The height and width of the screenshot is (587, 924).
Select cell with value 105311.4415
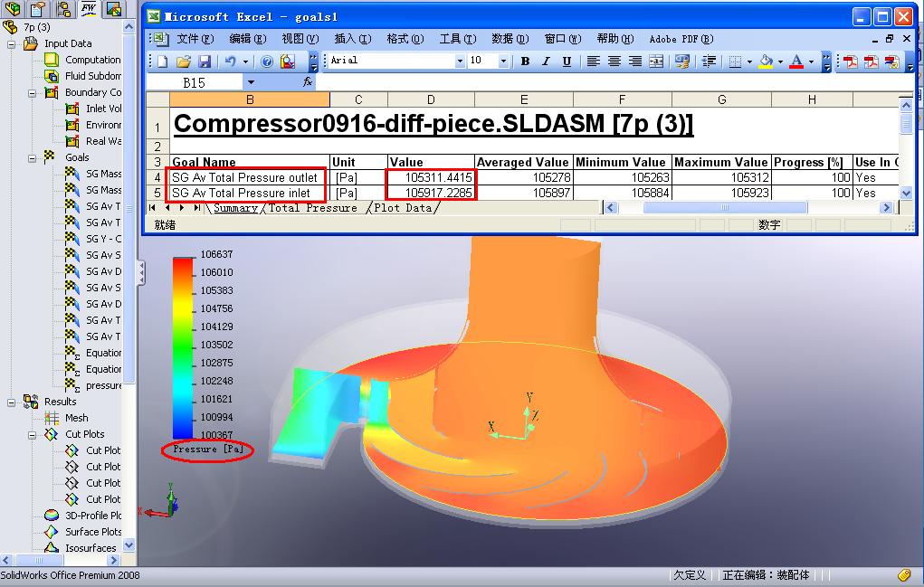[431, 177]
